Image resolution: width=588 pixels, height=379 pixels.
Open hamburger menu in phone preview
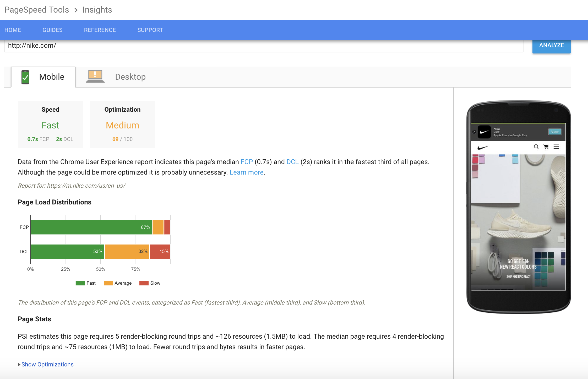click(x=556, y=147)
